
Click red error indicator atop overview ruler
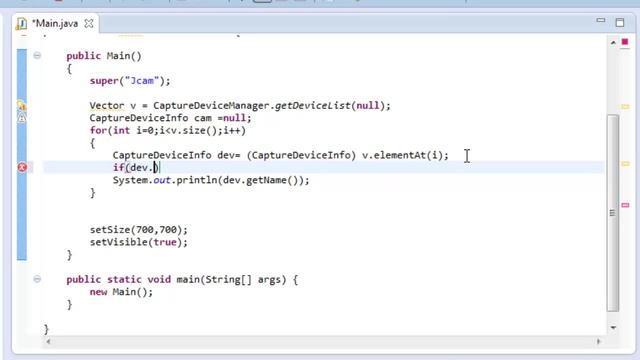(625, 42)
